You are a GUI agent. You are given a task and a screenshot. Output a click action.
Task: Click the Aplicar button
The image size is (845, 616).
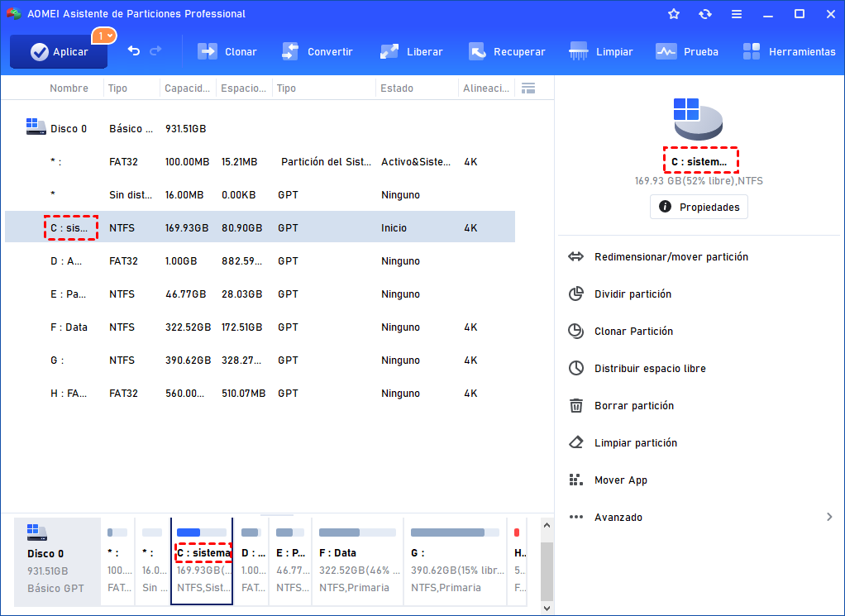pos(58,52)
